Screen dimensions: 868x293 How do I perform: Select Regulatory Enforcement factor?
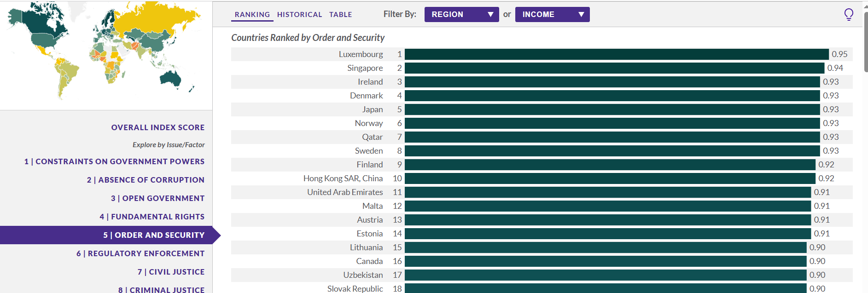140,253
